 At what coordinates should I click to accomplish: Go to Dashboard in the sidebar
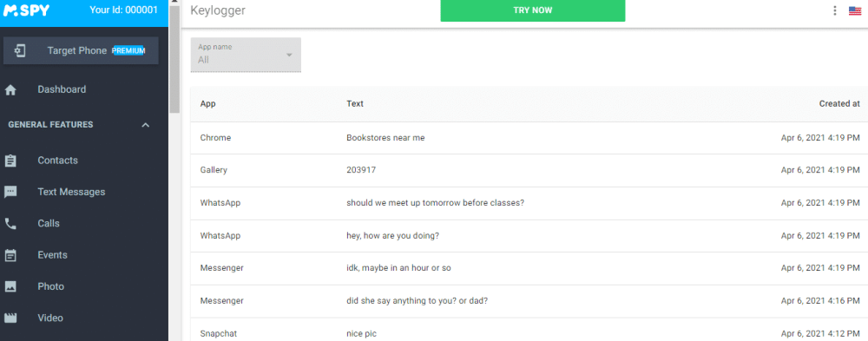pos(62,89)
